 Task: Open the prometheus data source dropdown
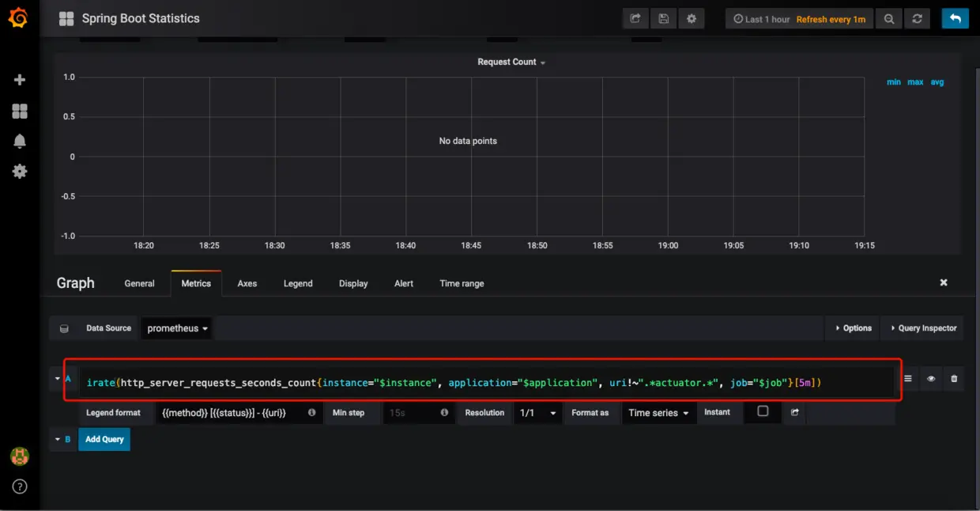pos(177,328)
